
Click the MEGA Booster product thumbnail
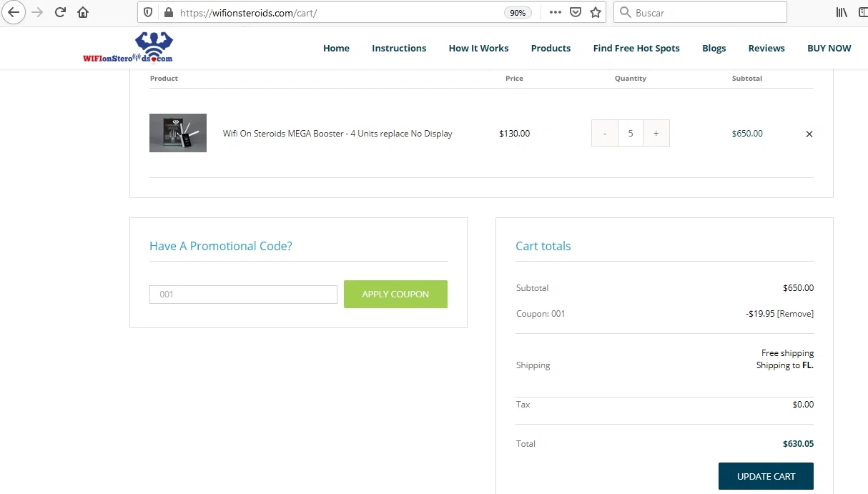(x=178, y=133)
